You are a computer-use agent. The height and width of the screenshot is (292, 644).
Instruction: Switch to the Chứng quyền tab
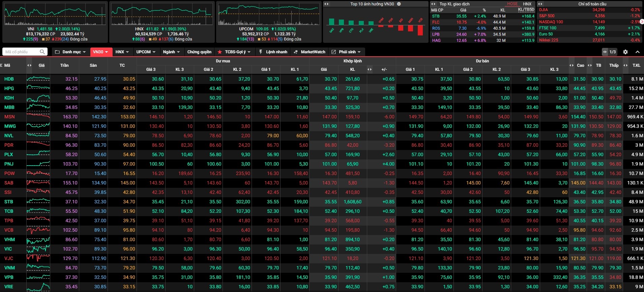pyautogui.click(x=199, y=52)
